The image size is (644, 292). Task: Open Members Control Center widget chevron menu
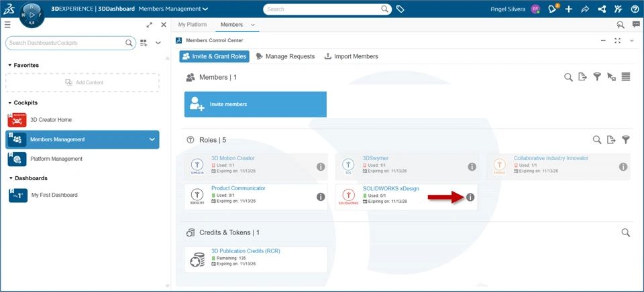(632, 41)
